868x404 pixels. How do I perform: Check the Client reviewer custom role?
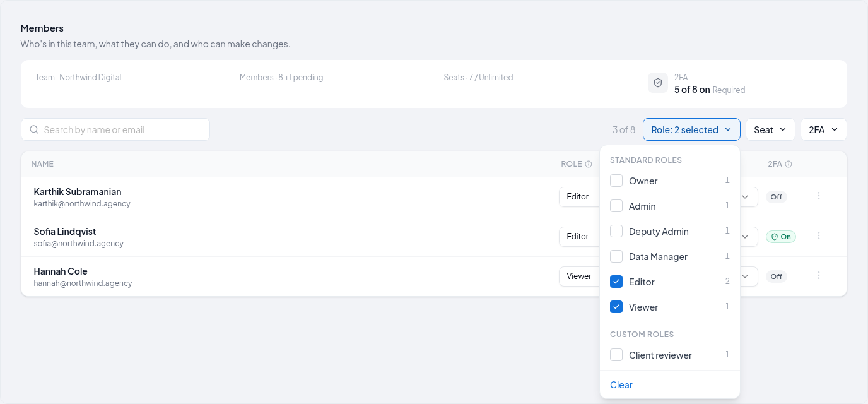tap(616, 355)
